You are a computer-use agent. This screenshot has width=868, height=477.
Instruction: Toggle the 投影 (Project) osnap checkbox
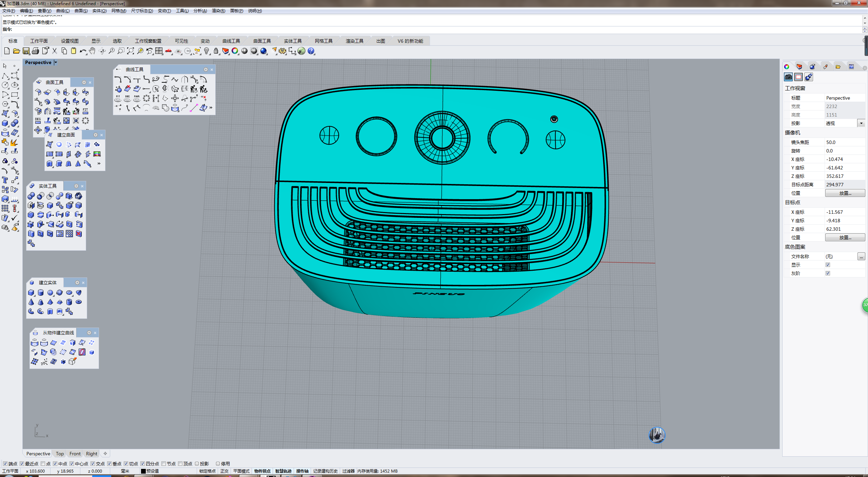197,464
